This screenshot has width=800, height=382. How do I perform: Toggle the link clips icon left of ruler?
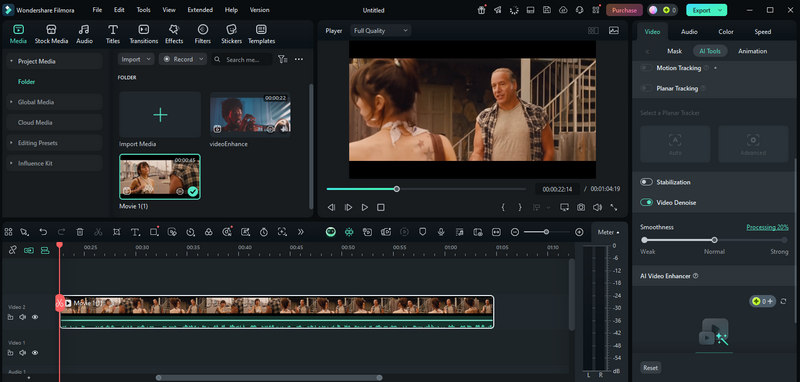(13, 250)
